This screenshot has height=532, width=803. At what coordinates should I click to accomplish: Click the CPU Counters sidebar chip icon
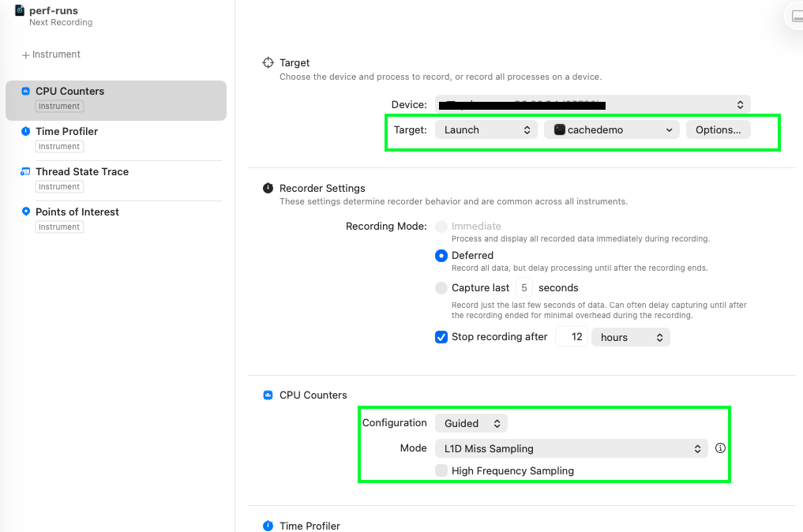point(25,91)
